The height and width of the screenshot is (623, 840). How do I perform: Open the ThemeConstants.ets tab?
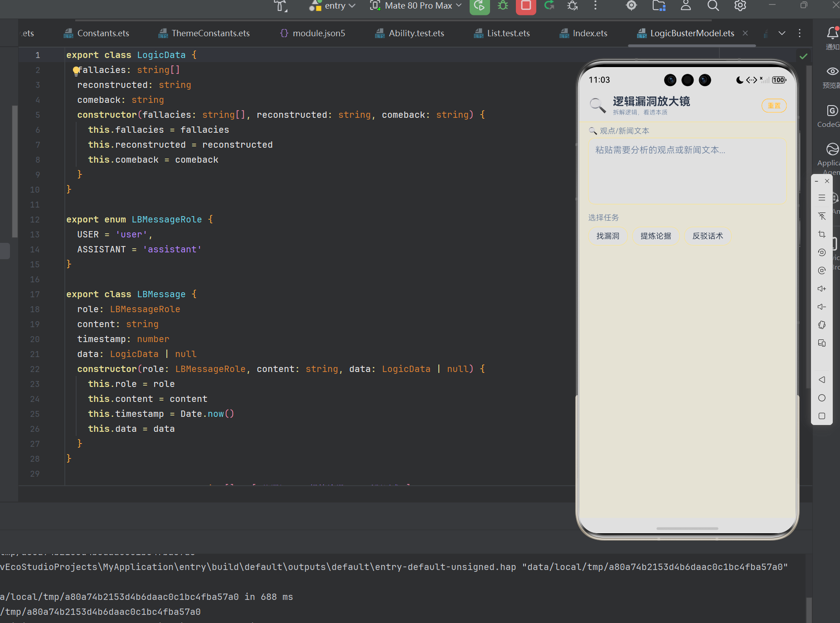tap(204, 33)
